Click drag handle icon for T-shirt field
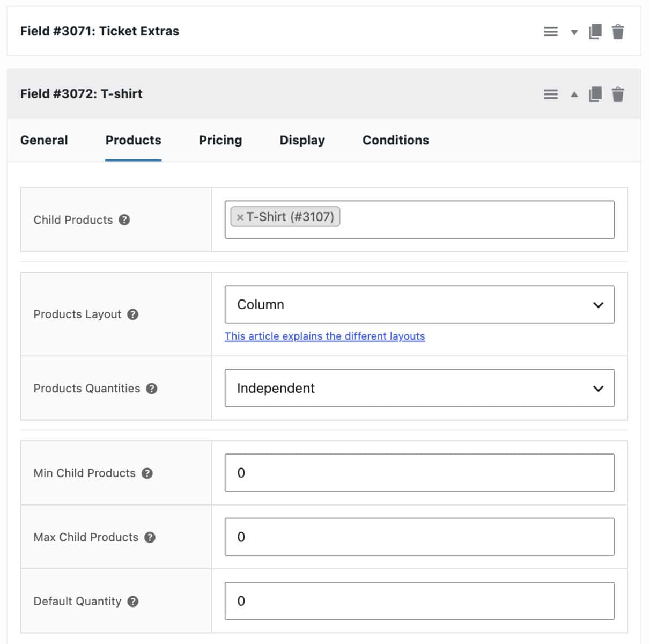 (x=551, y=94)
